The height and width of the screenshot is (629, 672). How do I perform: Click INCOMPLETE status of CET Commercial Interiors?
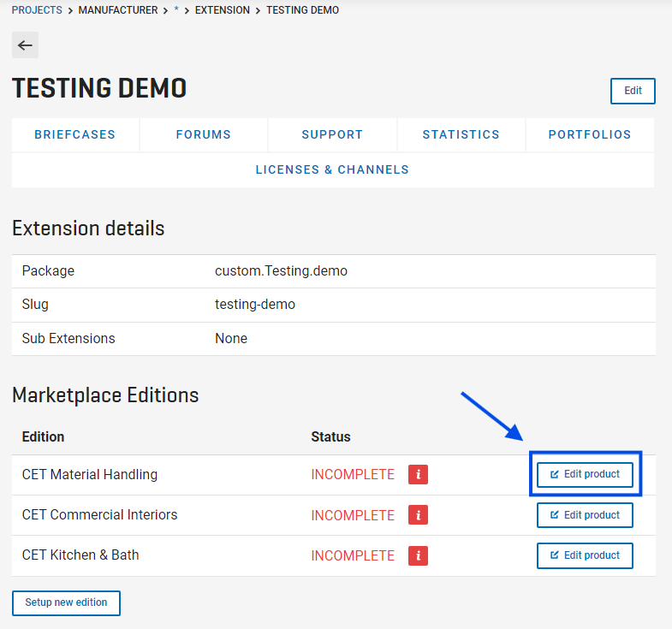(353, 515)
